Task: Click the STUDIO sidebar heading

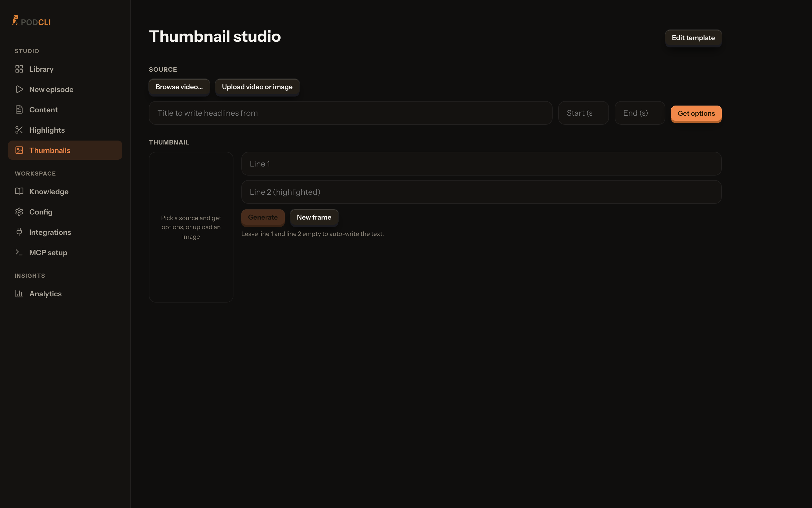Action: (27, 51)
